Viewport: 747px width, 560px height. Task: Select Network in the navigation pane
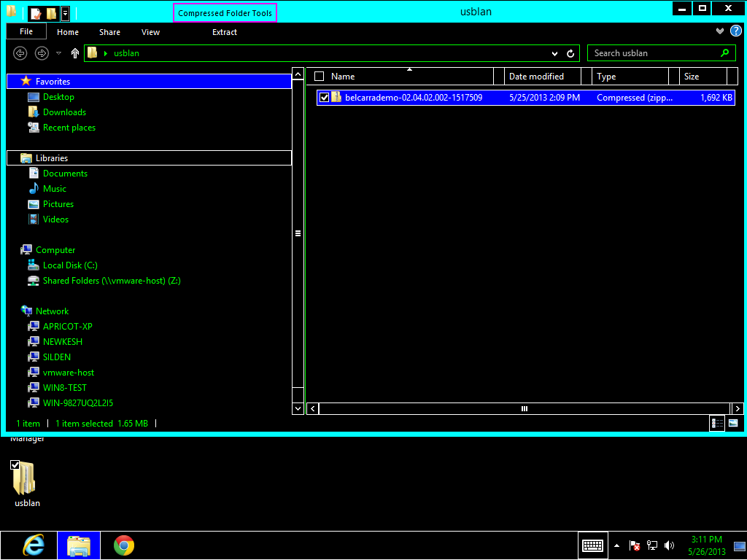[52, 311]
